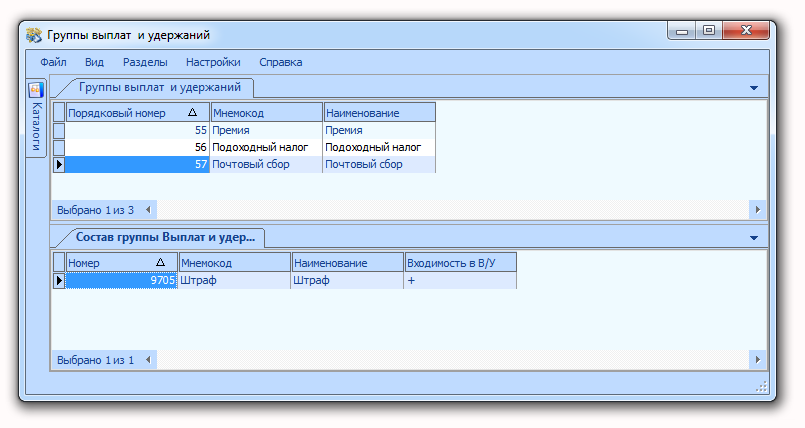
Task: Select the Штраф mnemocode cell
Action: click(x=234, y=280)
